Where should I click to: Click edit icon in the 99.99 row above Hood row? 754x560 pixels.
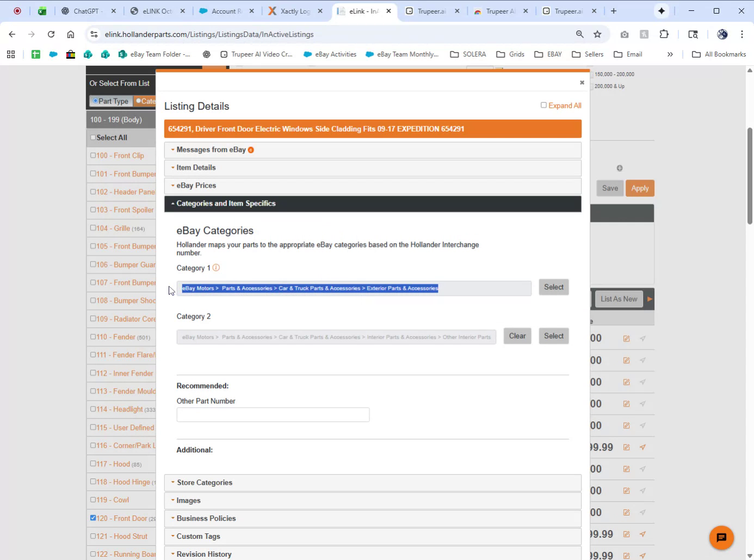[626, 447]
